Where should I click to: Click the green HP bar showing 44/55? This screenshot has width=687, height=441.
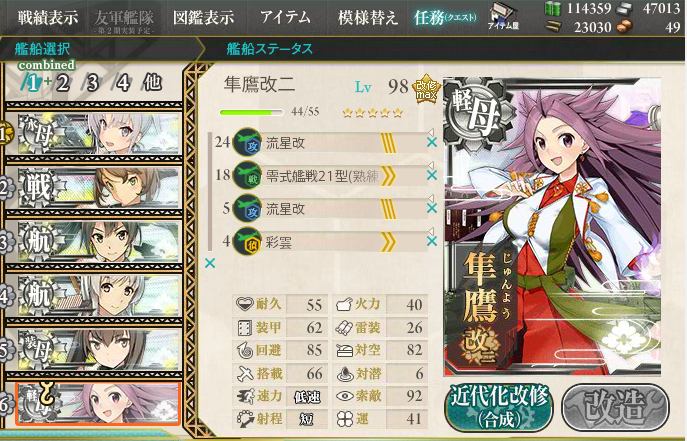(251, 113)
